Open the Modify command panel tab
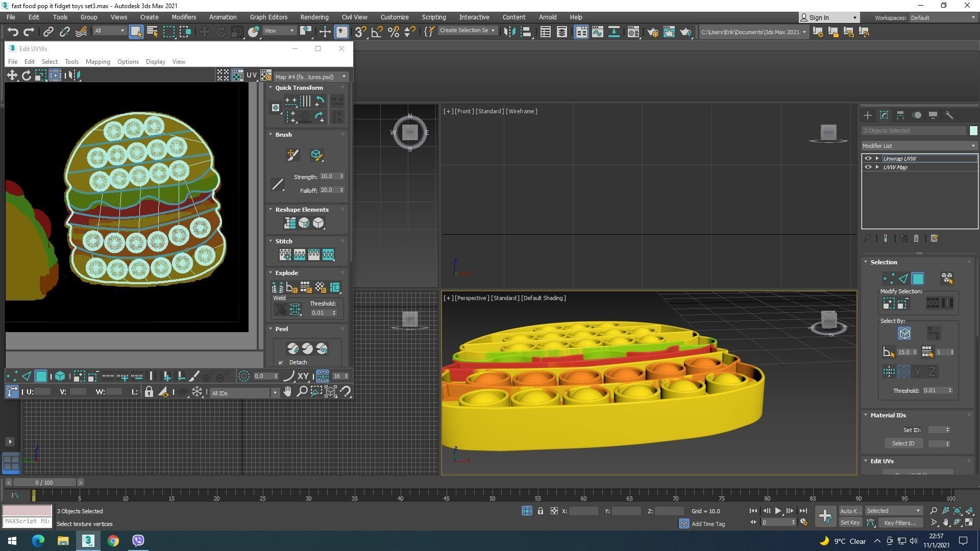The height and width of the screenshot is (551, 980). pyautogui.click(x=884, y=115)
